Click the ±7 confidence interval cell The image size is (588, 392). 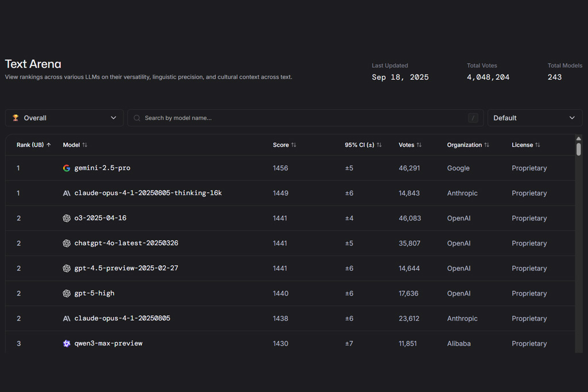[349, 344]
